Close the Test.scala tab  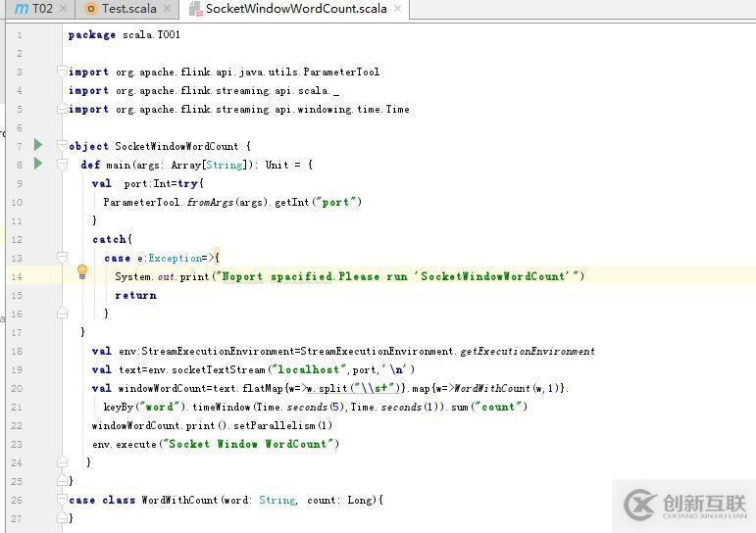tap(168, 9)
